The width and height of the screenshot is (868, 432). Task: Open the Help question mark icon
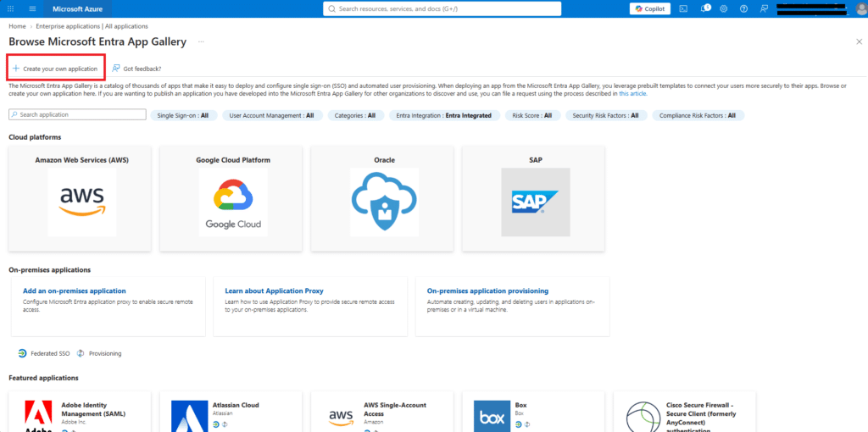[743, 8]
